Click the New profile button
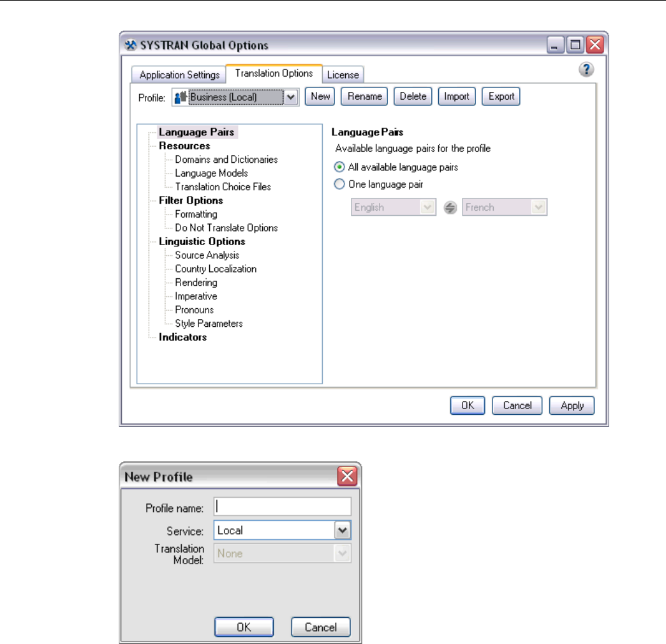Screen dimensions: 666x644 point(320,96)
